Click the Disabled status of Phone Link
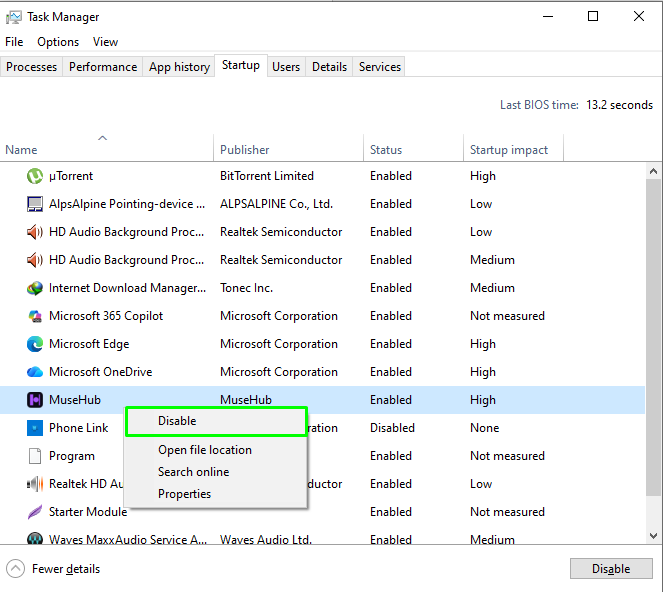Viewport: 663px width, 592px height. click(x=392, y=428)
